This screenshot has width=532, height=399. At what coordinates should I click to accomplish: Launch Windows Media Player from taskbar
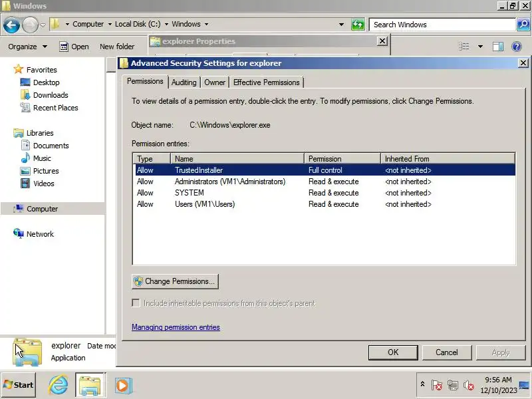point(123,386)
